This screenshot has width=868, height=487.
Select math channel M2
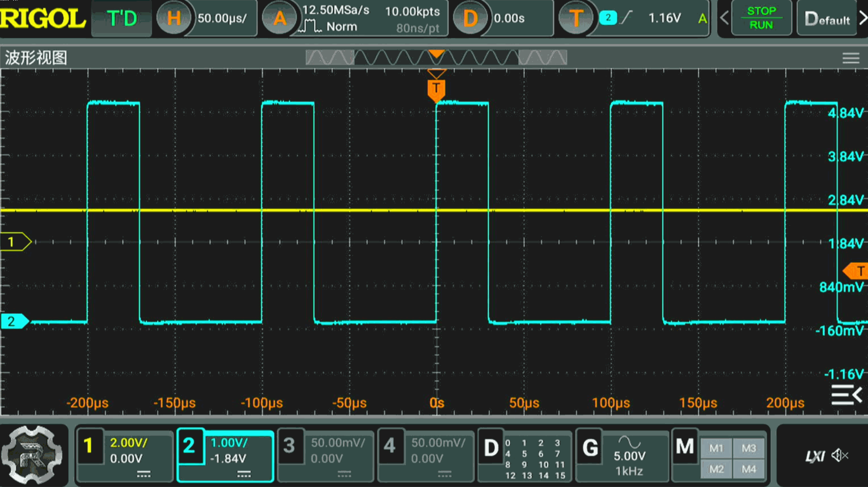click(716, 469)
